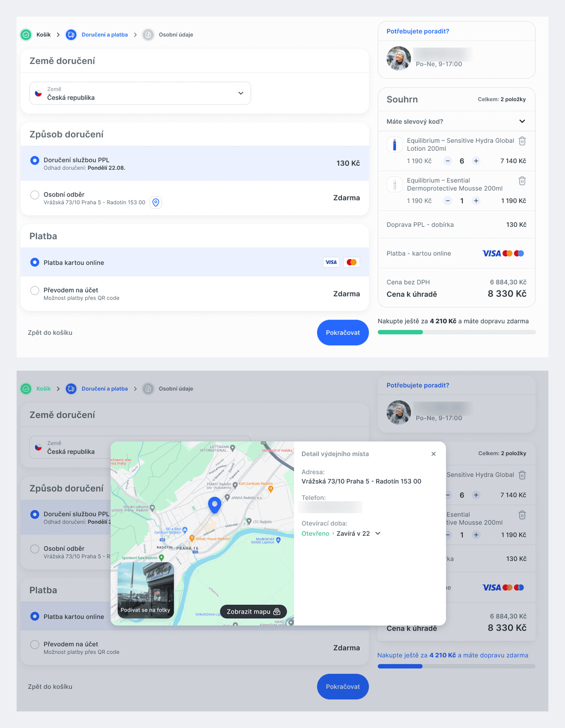Click the advisor avatar photo in the top mockup
This screenshot has height=728, width=565.
point(398,58)
